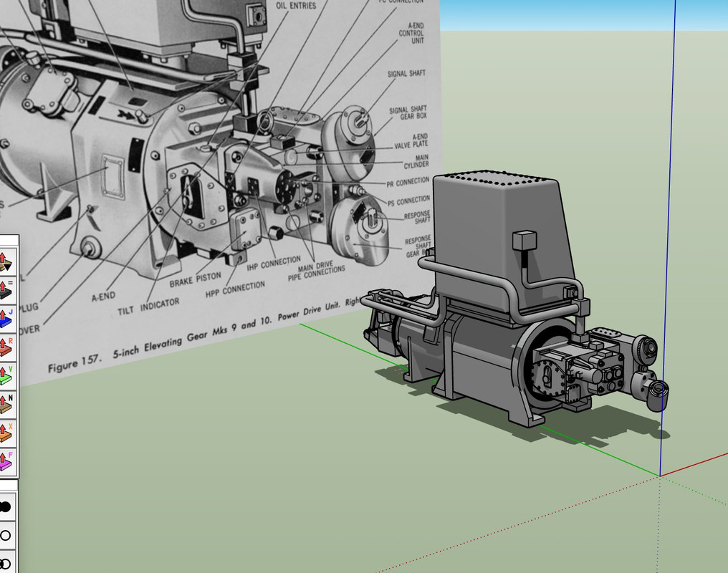Click the "PS CONNECTION" label

(409, 201)
